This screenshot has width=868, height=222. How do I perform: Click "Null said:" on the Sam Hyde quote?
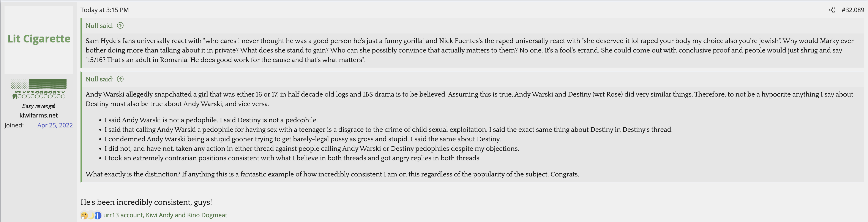(x=99, y=26)
